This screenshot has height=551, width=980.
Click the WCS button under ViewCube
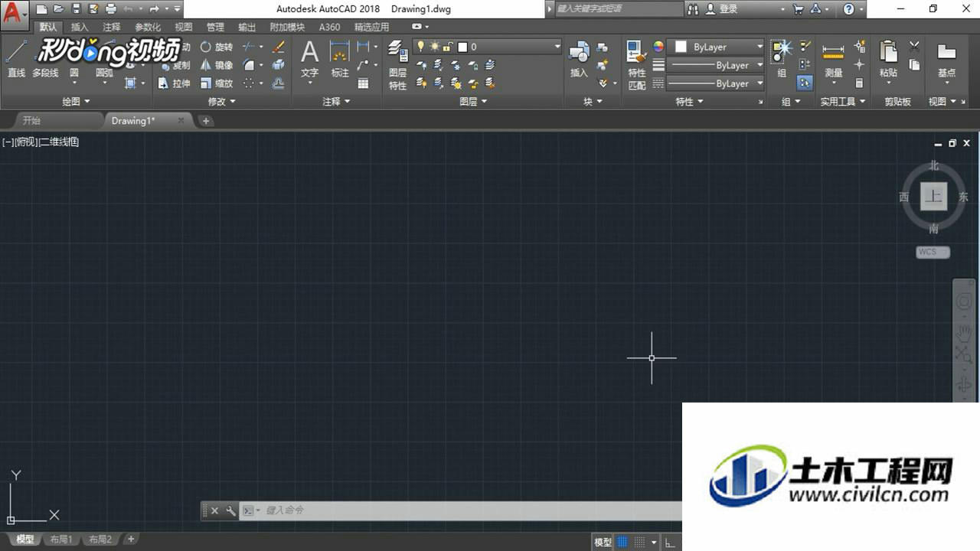[933, 252]
